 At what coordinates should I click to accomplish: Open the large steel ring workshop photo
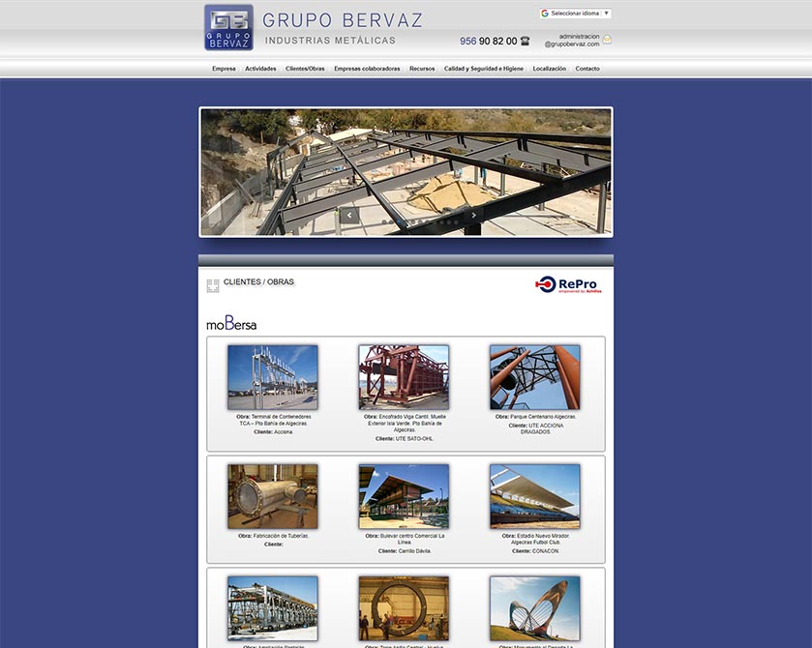click(x=404, y=608)
